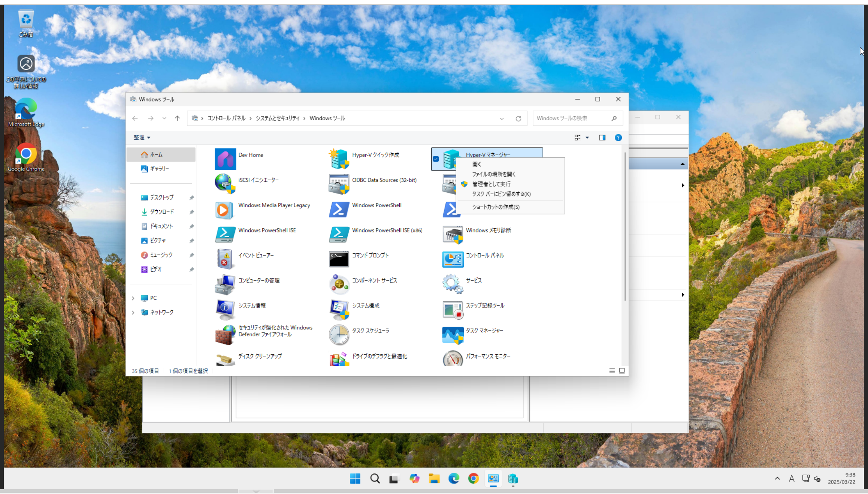Click システムとセキュリティ in the address breadcrumb
The image size is (868, 494).
pos(278,118)
